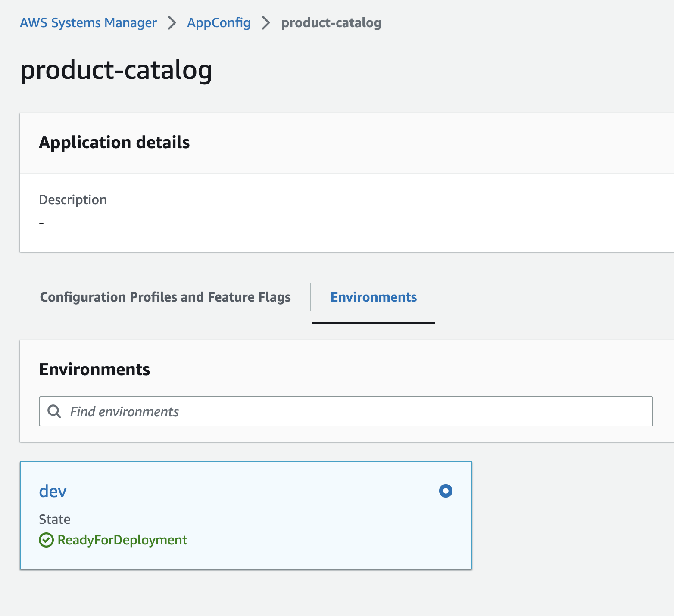The image size is (674, 616).
Task: Click the State label in dev card
Action: [x=55, y=519]
